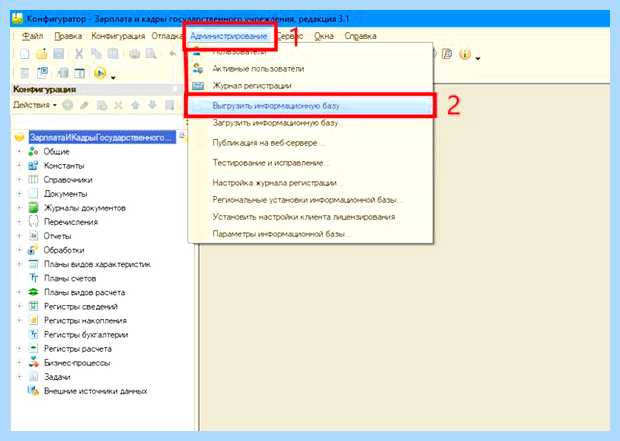This screenshot has width=620, height=441.
Task: Select Регистры бухгалтерии tree item
Action: click(86, 335)
